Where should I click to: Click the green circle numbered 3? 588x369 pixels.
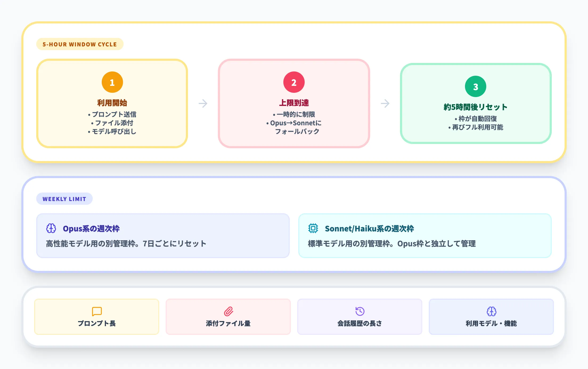point(476,86)
